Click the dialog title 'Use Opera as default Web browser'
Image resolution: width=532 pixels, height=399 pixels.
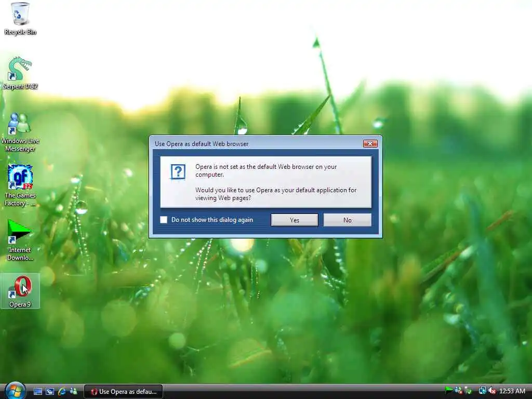[x=202, y=144]
